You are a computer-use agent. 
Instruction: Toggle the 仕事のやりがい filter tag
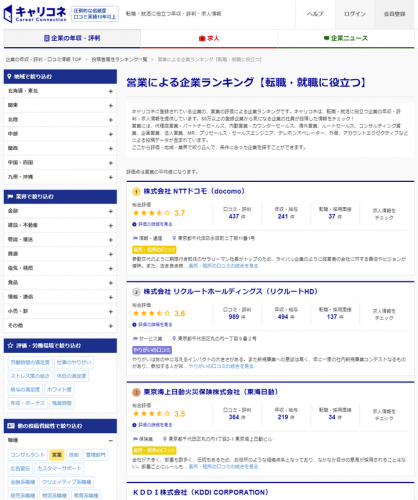[x=74, y=362]
